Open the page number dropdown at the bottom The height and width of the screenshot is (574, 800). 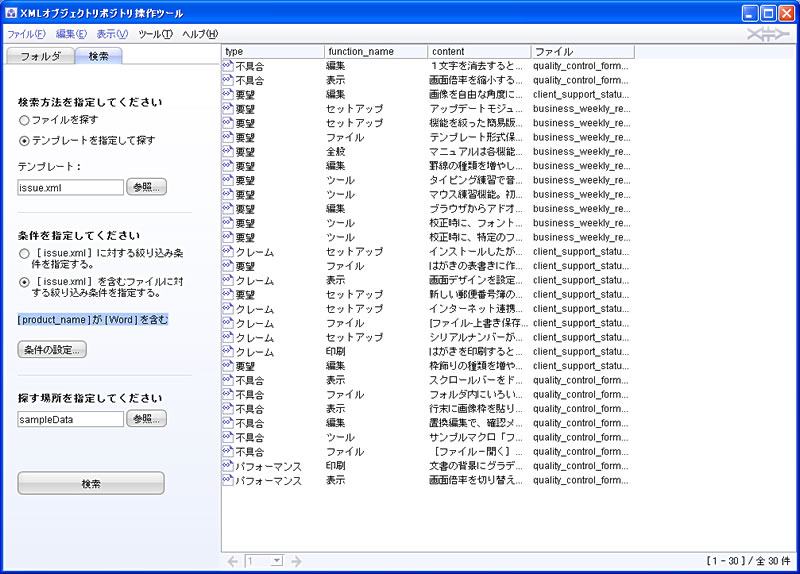click(277, 562)
